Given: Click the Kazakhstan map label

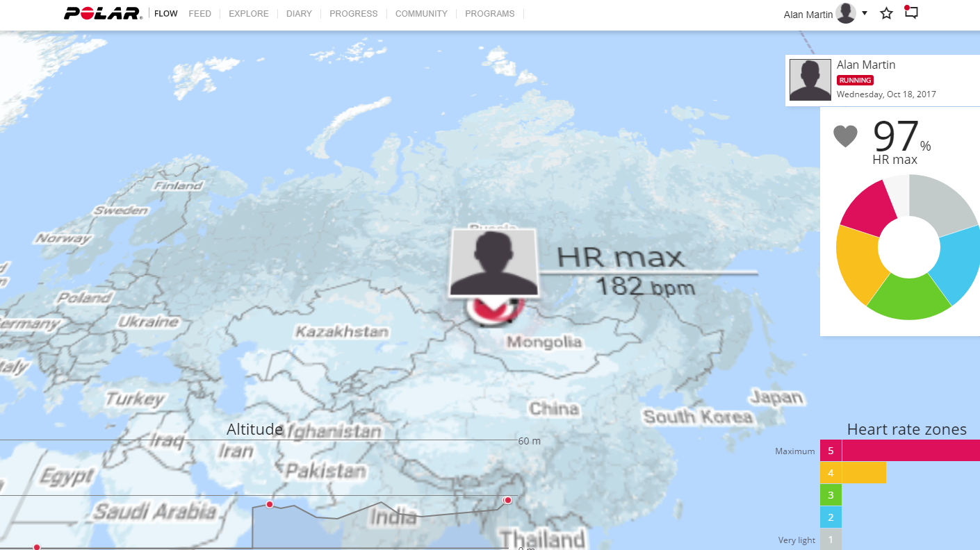Looking at the screenshot, I should [x=341, y=332].
